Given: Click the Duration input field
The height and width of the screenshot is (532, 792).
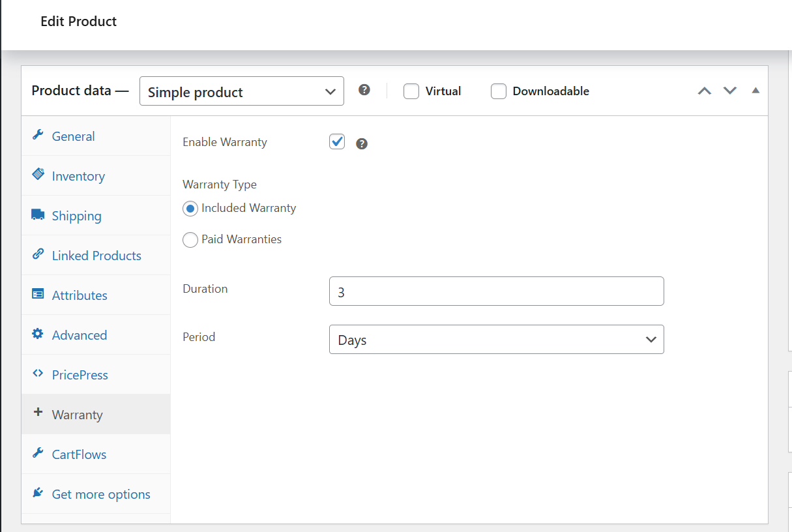Looking at the screenshot, I should click(496, 291).
